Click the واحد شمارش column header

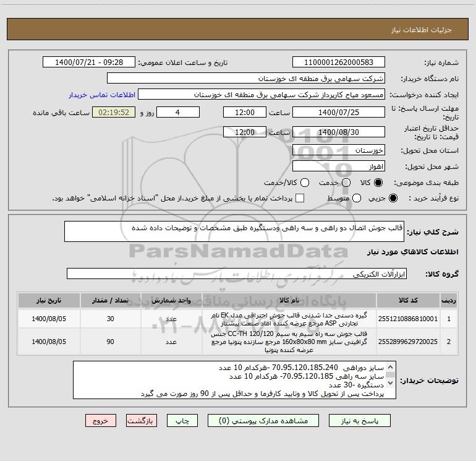point(171,300)
